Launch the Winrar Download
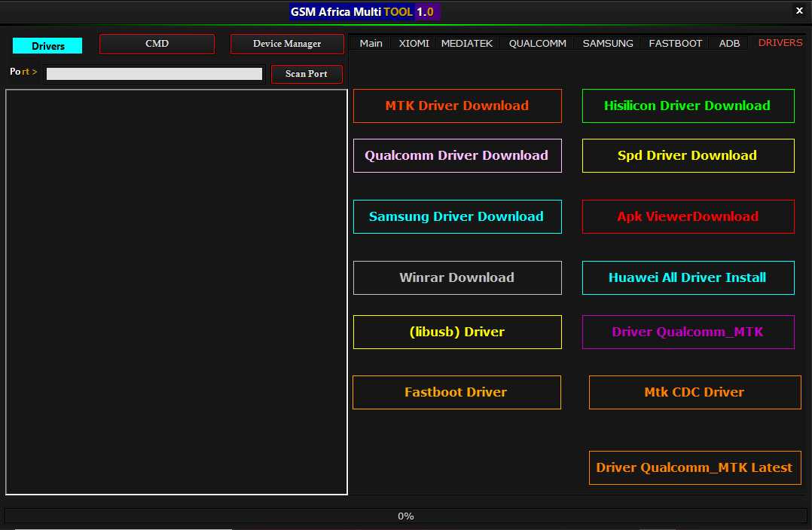Image resolution: width=812 pixels, height=530 pixels. [457, 277]
